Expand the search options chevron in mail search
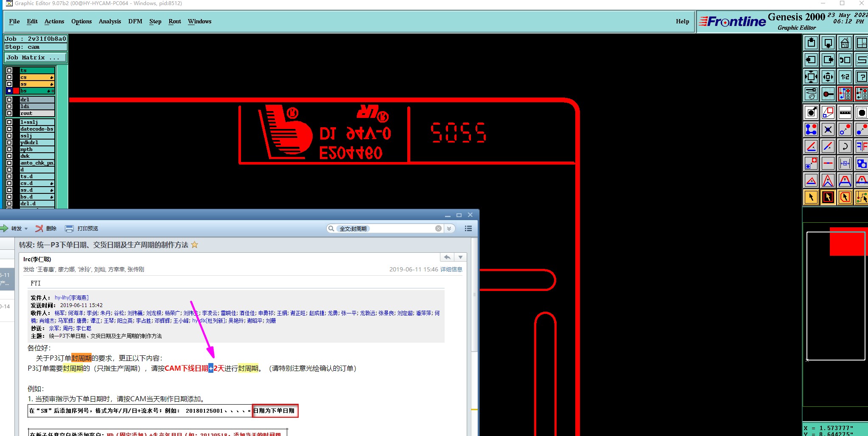The image size is (868, 436). click(x=449, y=229)
